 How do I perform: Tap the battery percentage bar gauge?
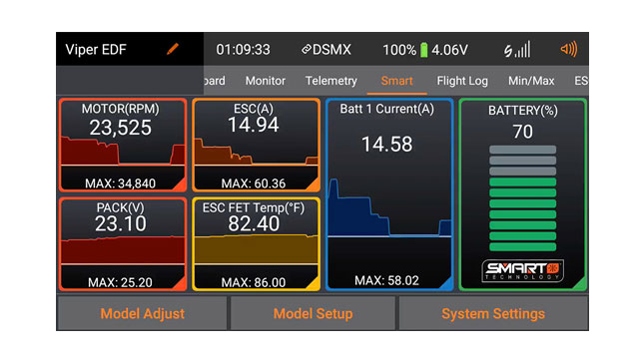tap(522, 198)
